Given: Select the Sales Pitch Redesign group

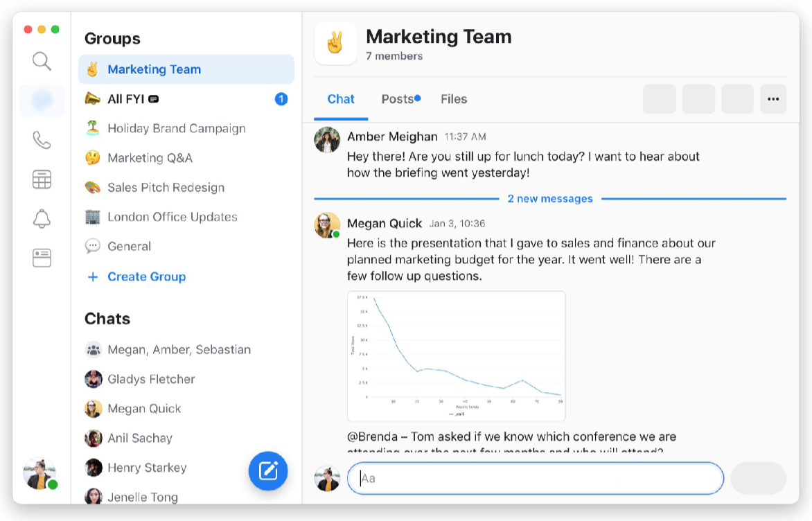Looking at the screenshot, I should pyautogui.click(x=166, y=187).
